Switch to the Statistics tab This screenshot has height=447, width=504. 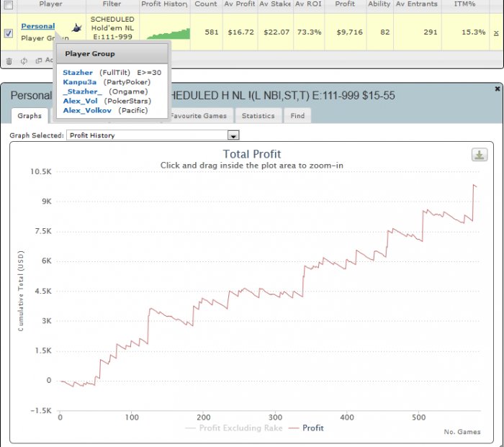[x=258, y=115]
